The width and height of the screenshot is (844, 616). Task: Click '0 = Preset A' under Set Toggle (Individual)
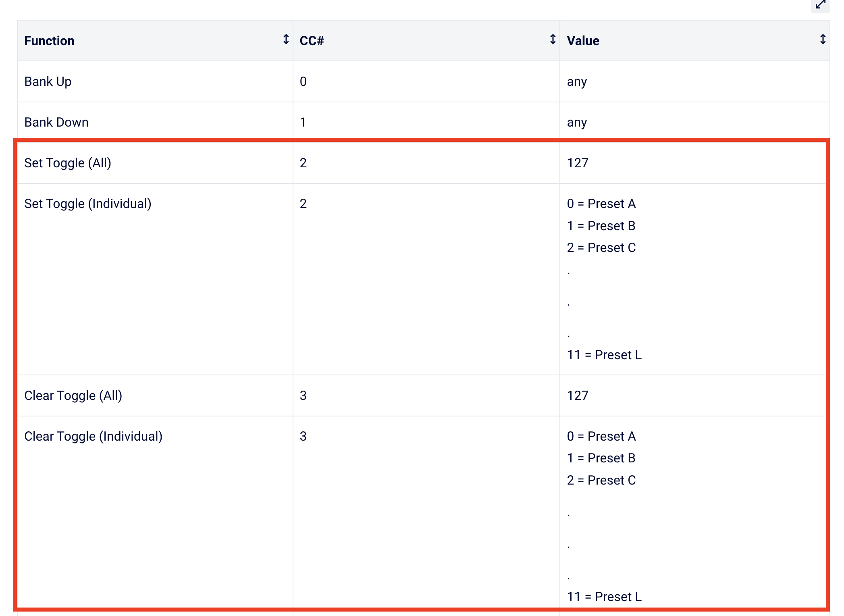coord(601,204)
